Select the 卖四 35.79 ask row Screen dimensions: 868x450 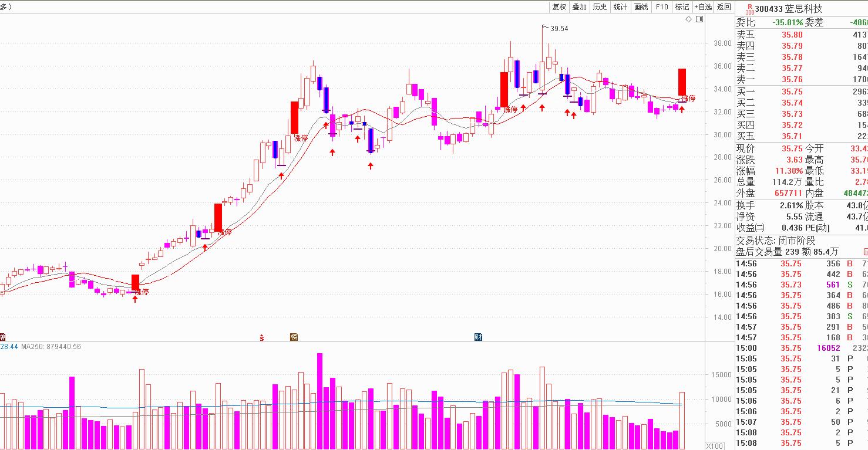point(802,46)
